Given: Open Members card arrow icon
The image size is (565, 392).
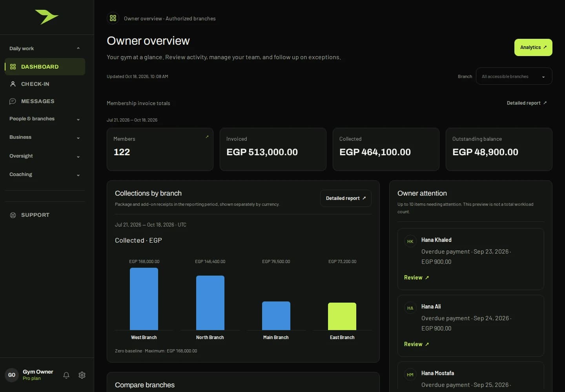Looking at the screenshot, I should tap(207, 137).
